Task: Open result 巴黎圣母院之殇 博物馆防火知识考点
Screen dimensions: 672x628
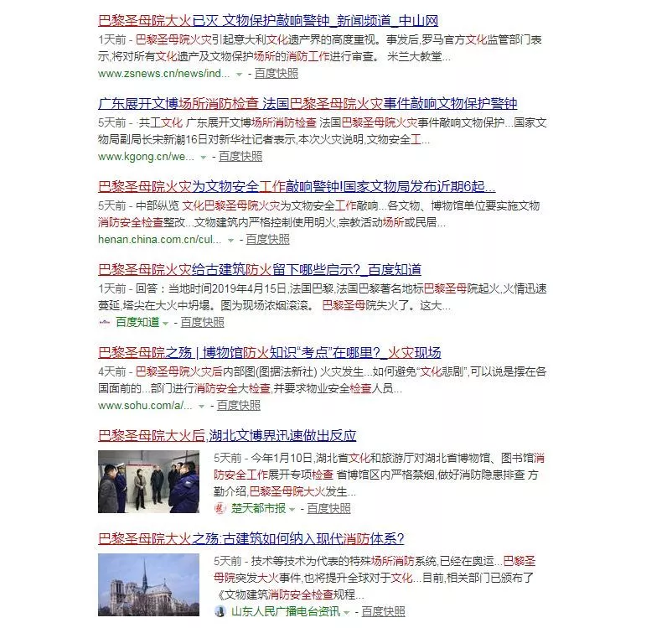Action: (x=269, y=352)
